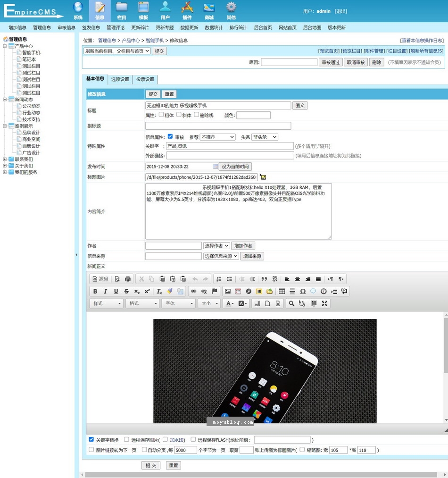Check the 删除线 title attribute

coord(197,115)
